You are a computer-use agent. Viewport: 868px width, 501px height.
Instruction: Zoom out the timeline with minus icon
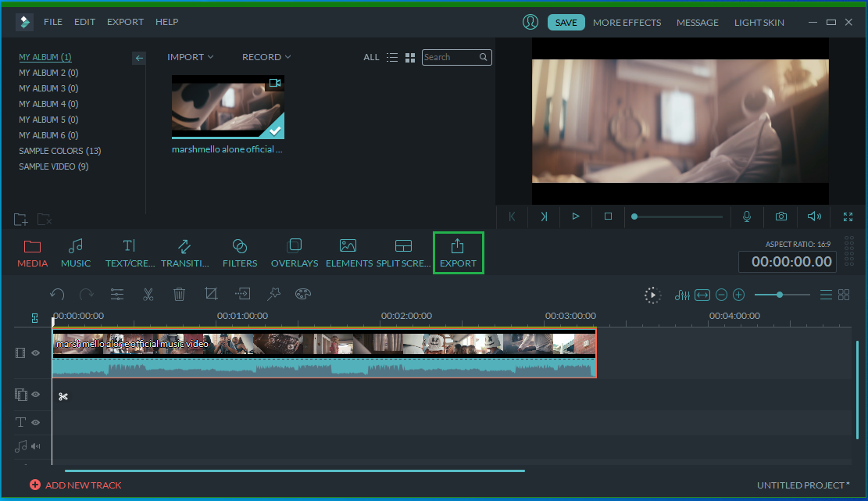click(x=721, y=295)
